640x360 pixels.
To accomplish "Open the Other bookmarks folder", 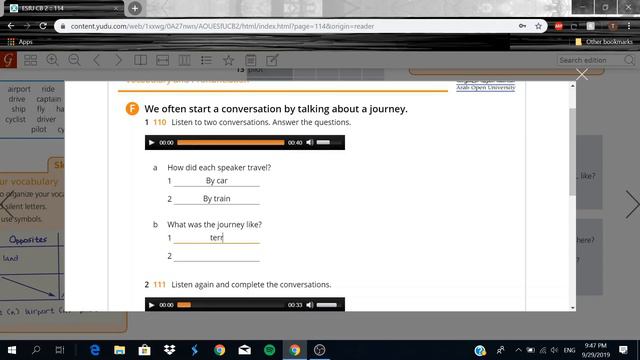I will (604, 42).
